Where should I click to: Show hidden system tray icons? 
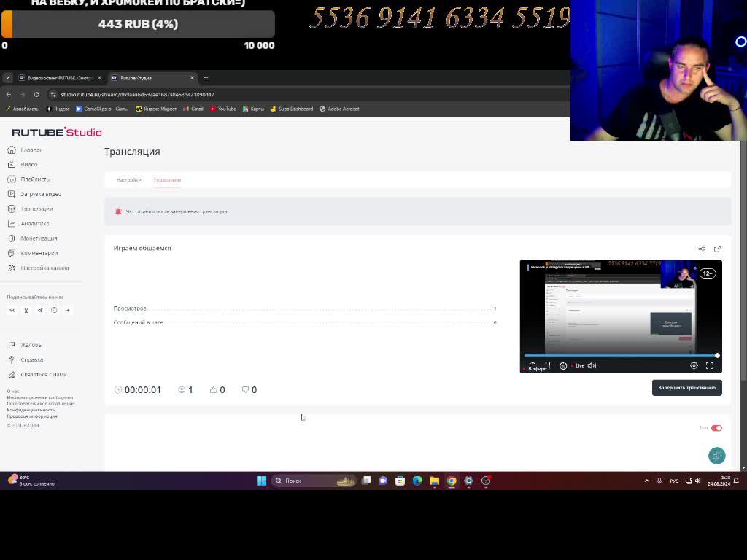647,481
